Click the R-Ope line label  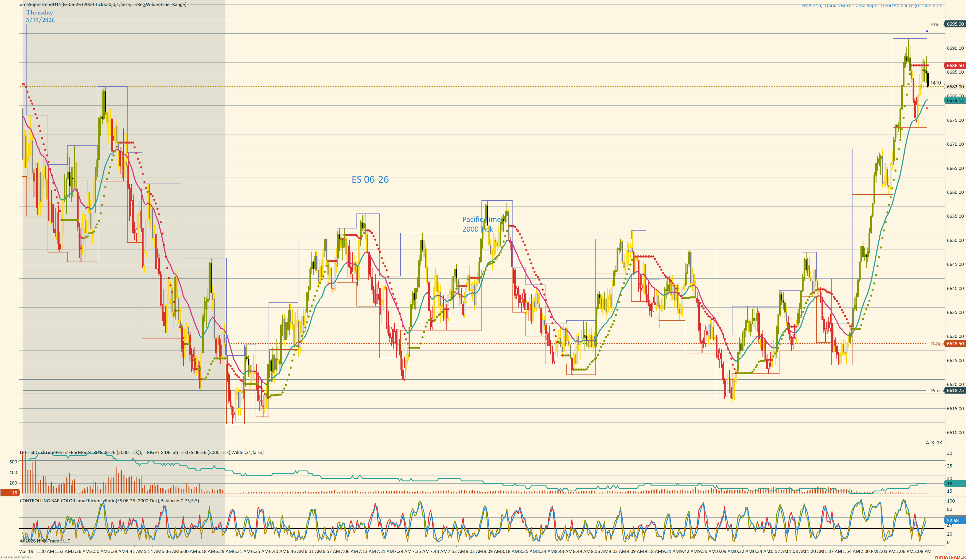click(x=937, y=344)
